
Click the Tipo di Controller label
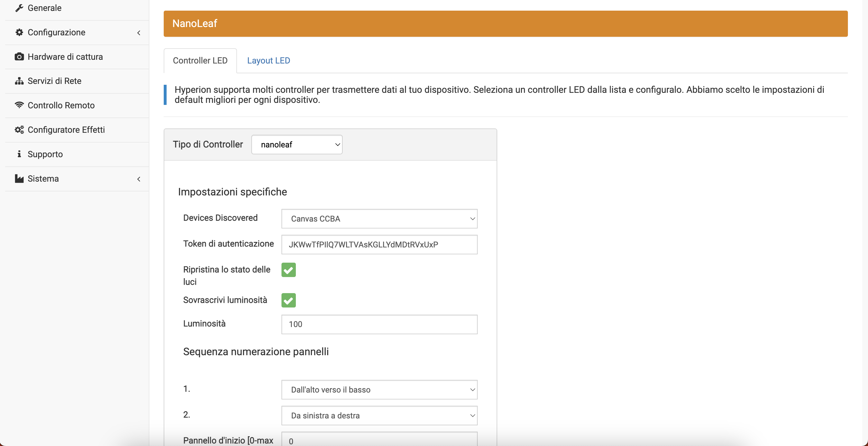(208, 144)
